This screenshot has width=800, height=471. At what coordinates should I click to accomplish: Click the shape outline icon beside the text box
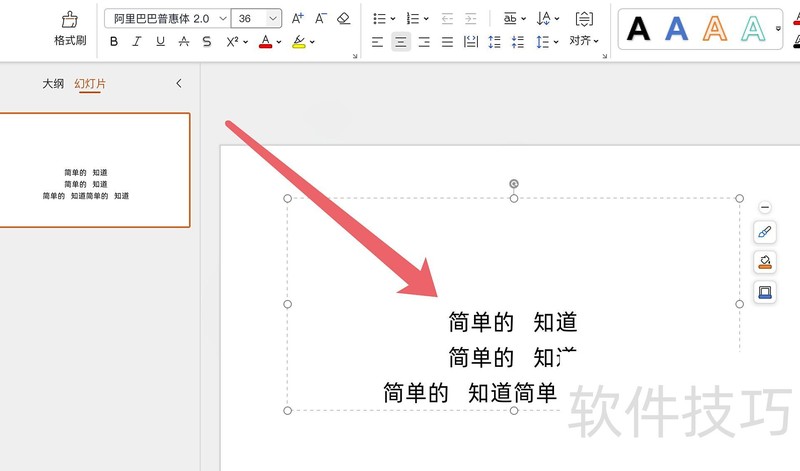[x=765, y=292]
